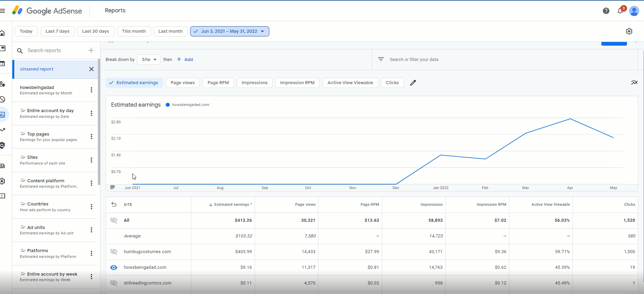The image size is (644, 294).
Task: Change chart type using line-chart icon
Action: pyautogui.click(x=634, y=82)
